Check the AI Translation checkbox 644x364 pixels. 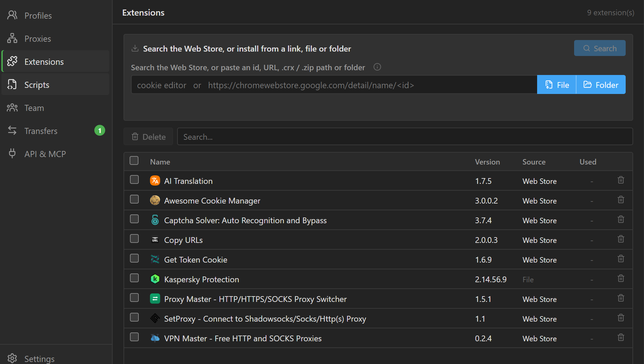pos(134,179)
